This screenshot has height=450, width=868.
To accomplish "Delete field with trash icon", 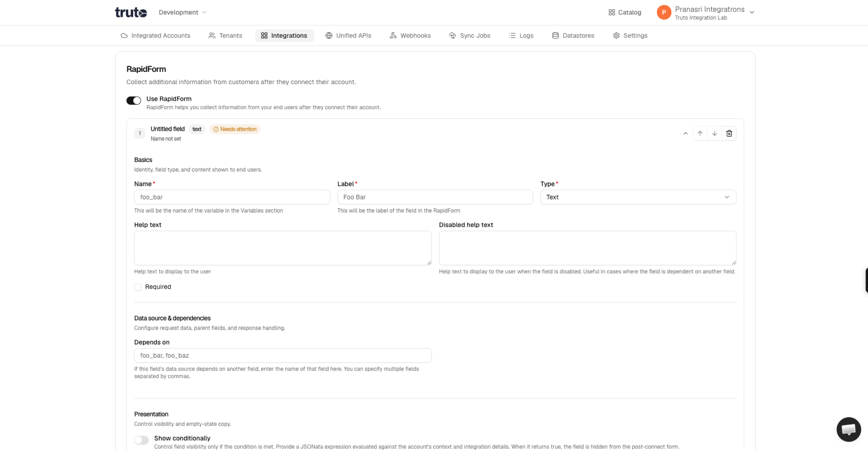I will [729, 133].
